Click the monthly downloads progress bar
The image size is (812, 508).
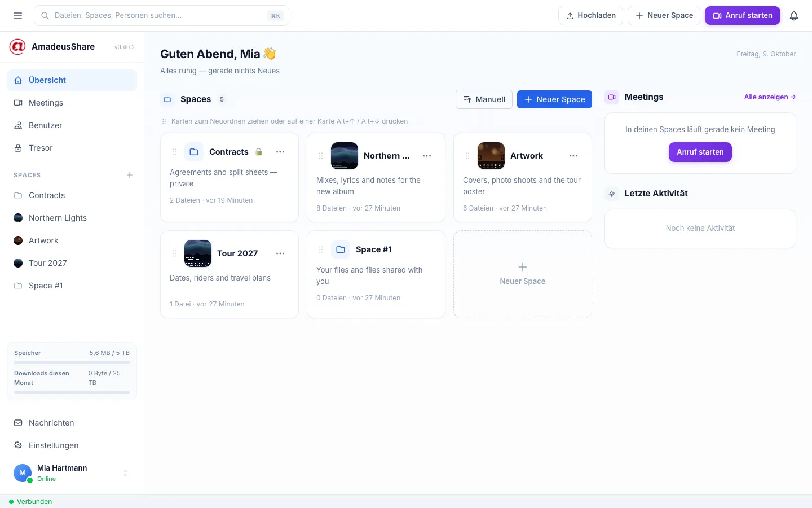(x=72, y=392)
